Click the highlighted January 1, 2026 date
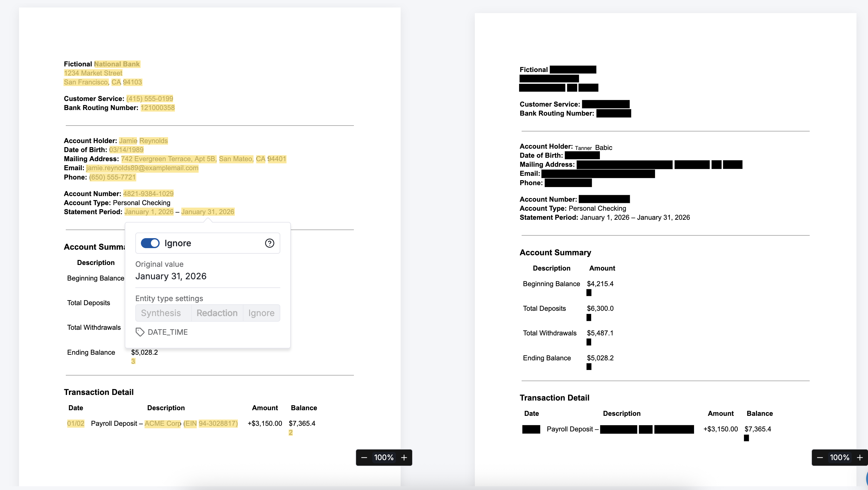This screenshot has height=490, width=868. coord(149,212)
